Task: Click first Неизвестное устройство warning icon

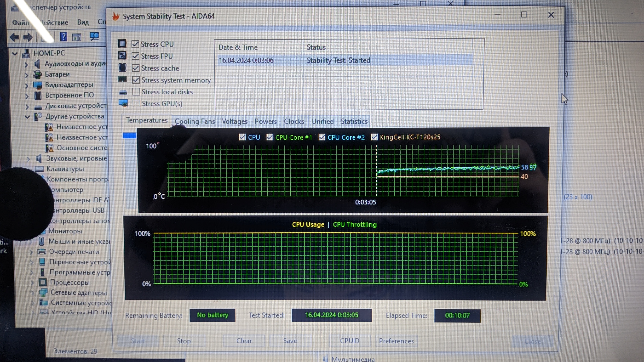Action: coord(49,127)
